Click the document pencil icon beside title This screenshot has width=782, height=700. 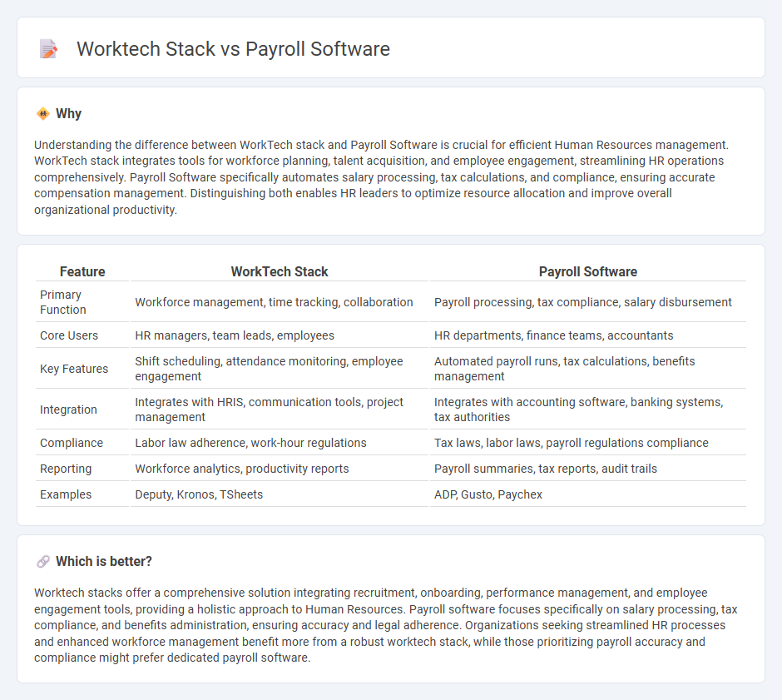coord(48,49)
